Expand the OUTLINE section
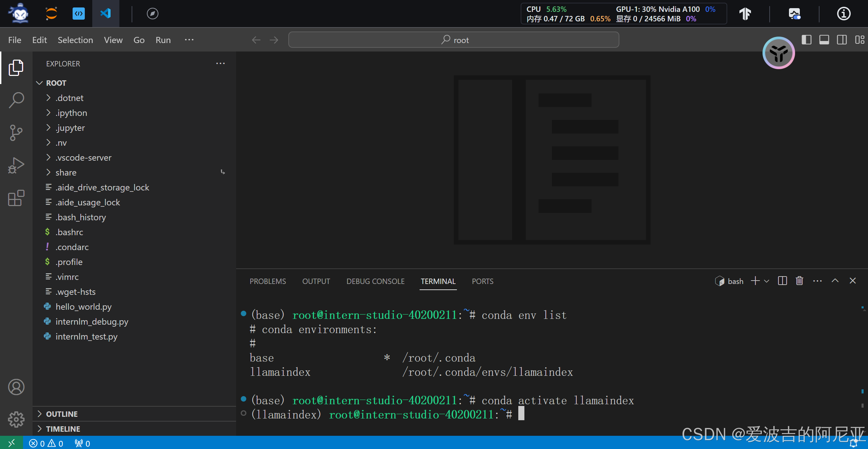This screenshot has width=868, height=449. click(62, 414)
